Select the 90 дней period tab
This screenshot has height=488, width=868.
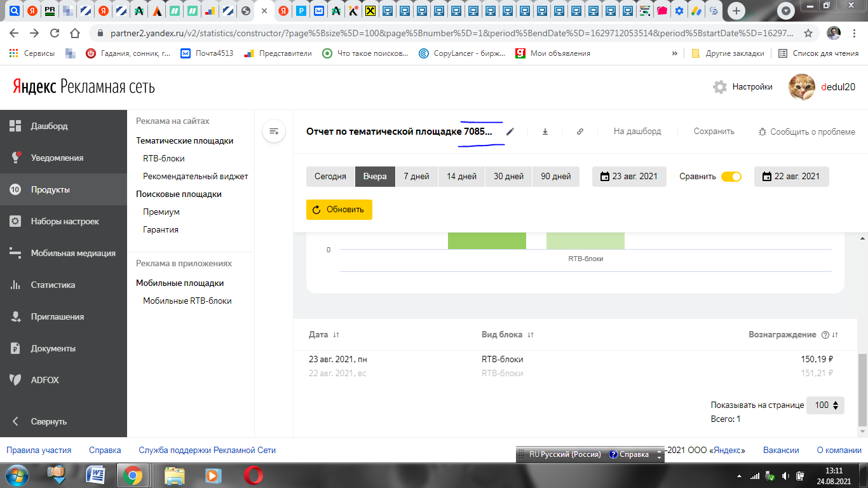(x=556, y=177)
